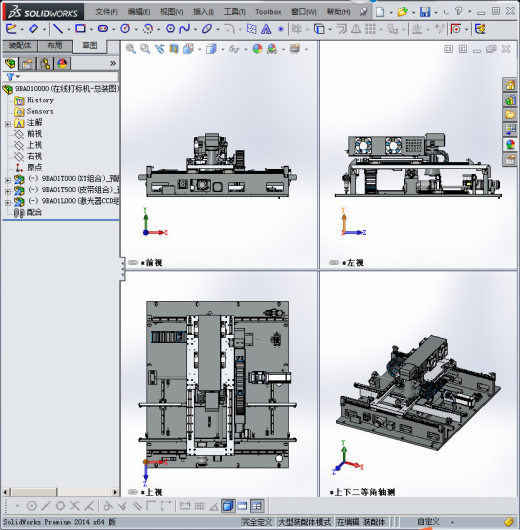Screen dimensions: 520x530
Task: Open the Display Style cube dropdown
Action: [222, 50]
